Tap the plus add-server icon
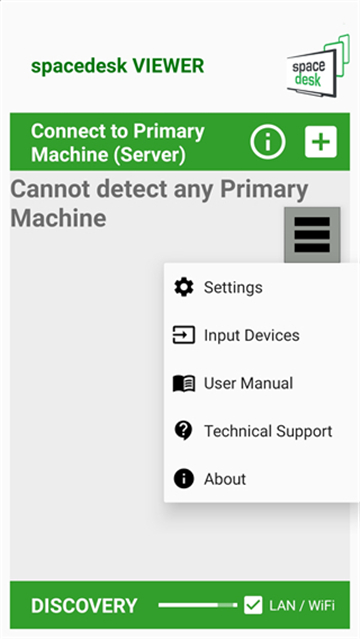This screenshot has width=360, height=639. click(x=321, y=142)
